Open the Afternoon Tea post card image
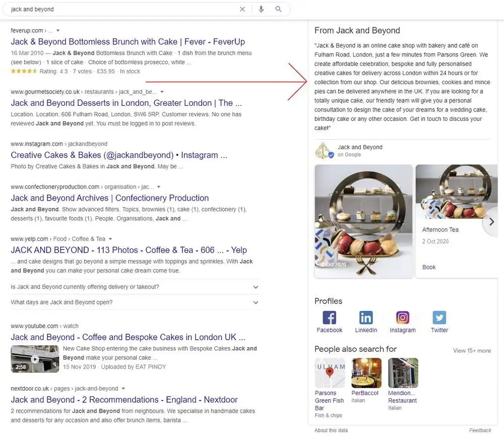Image resolution: width=504 pixels, height=438 pixels. [x=457, y=192]
